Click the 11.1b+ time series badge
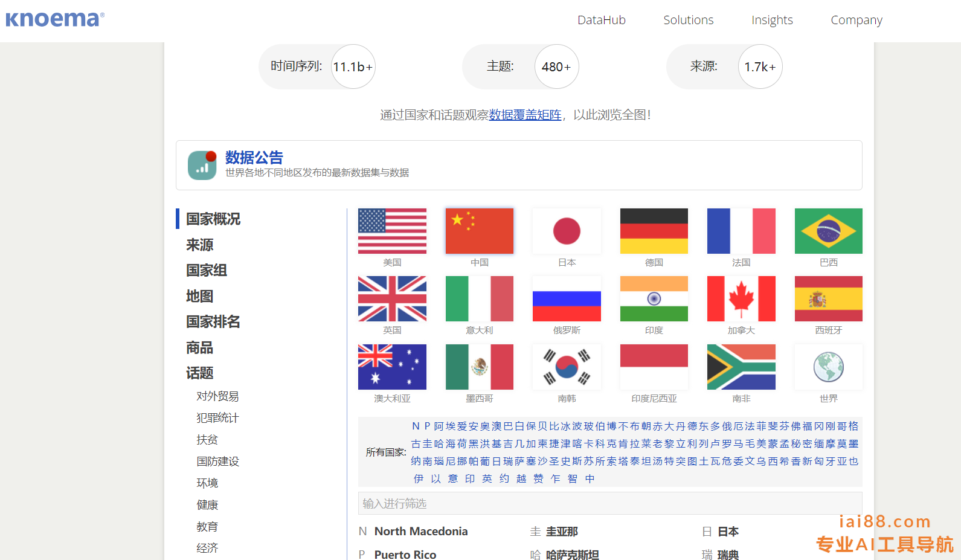Screen dimensions: 961x560 (353, 67)
